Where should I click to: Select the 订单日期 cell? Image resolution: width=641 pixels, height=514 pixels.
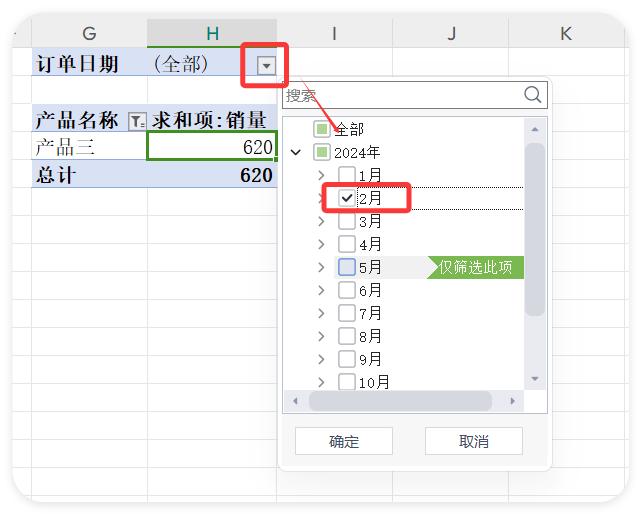[89, 62]
